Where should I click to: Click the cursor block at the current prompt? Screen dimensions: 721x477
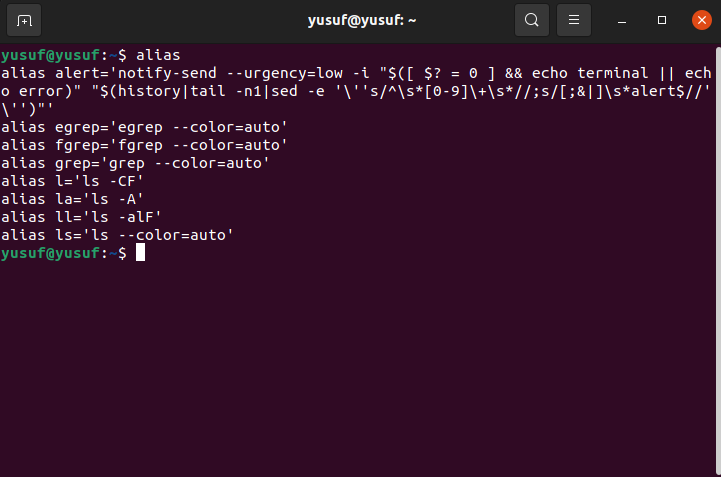coord(140,253)
